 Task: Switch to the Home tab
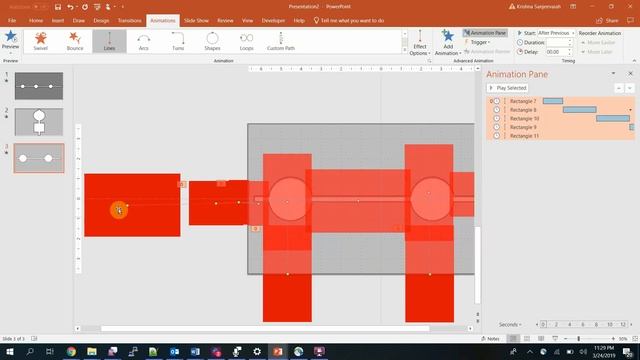(36, 20)
